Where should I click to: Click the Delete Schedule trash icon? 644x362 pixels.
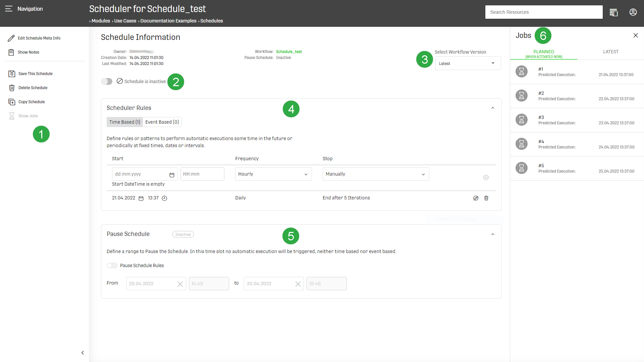[12, 88]
